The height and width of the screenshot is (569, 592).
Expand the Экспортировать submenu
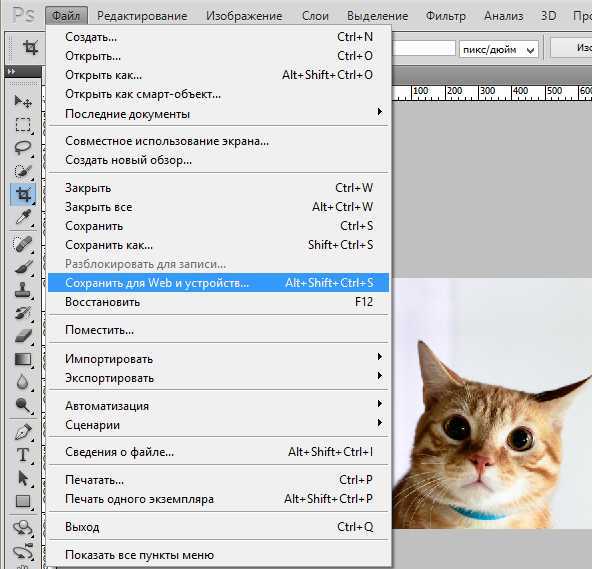(218, 378)
